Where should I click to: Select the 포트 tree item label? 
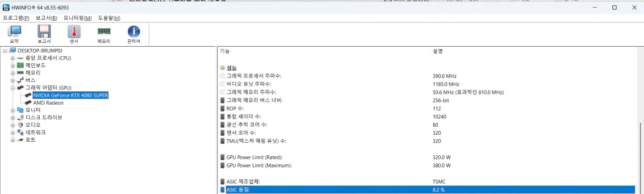[30, 140]
